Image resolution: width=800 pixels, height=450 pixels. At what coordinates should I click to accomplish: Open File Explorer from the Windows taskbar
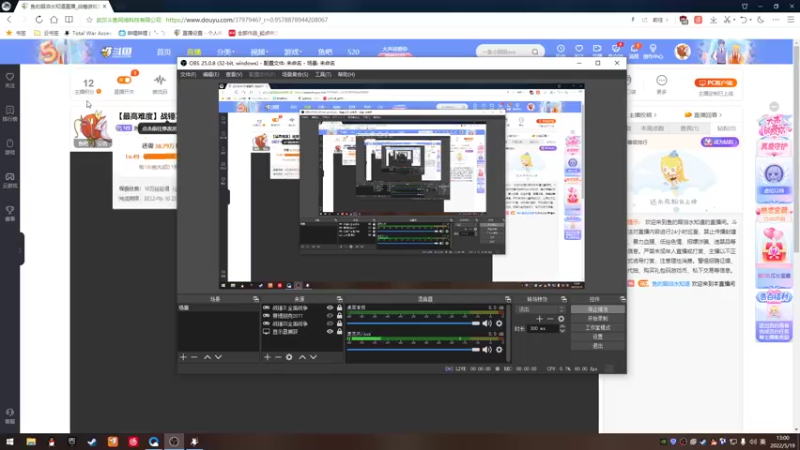31,442
